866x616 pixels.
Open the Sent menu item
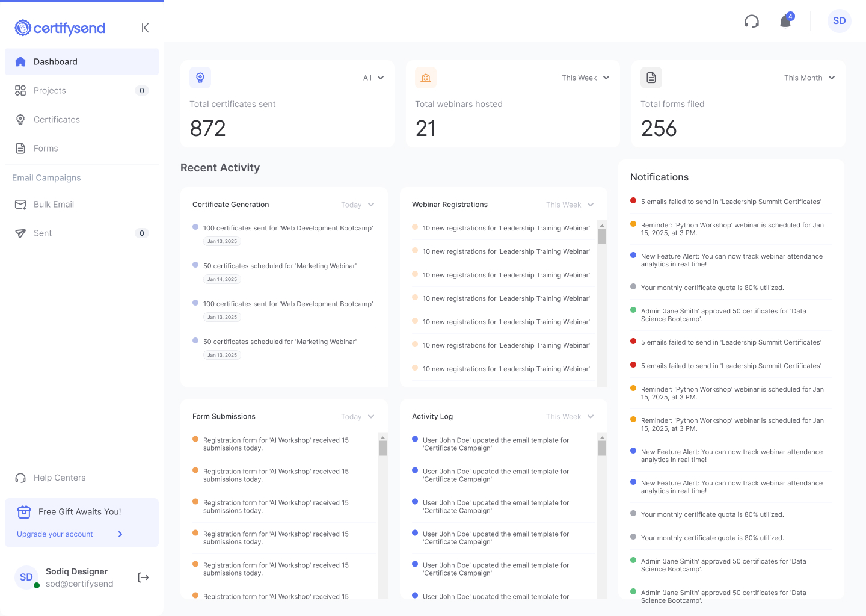(x=82, y=233)
